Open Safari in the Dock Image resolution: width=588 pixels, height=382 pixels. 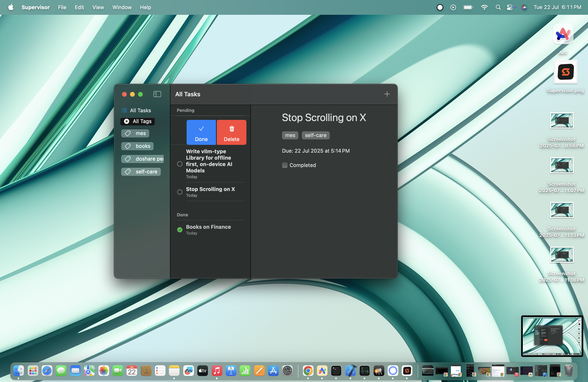[47, 370]
